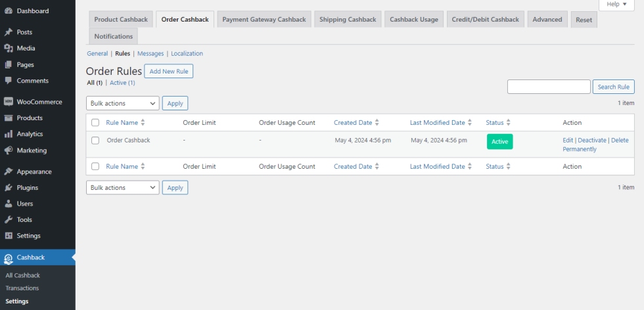Check the Order Cashback rule checkbox
The width and height of the screenshot is (644, 310).
[x=95, y=141]
